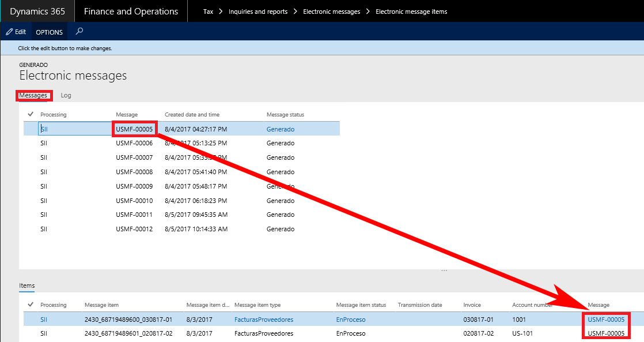
Task: Open Dynamics 365 home
Action: [37, 12]
